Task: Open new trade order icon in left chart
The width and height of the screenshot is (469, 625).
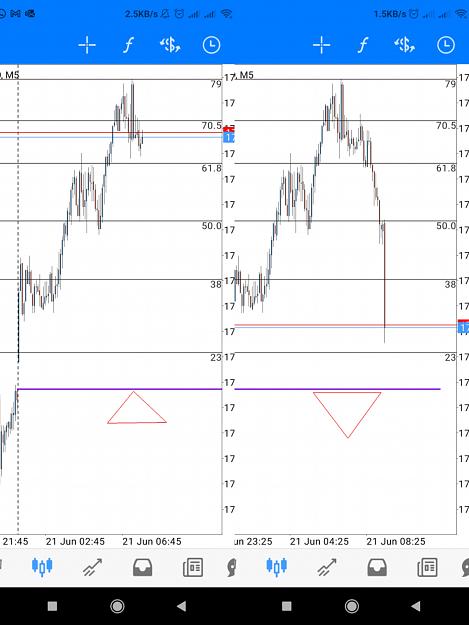Action: tap(170, 45)
